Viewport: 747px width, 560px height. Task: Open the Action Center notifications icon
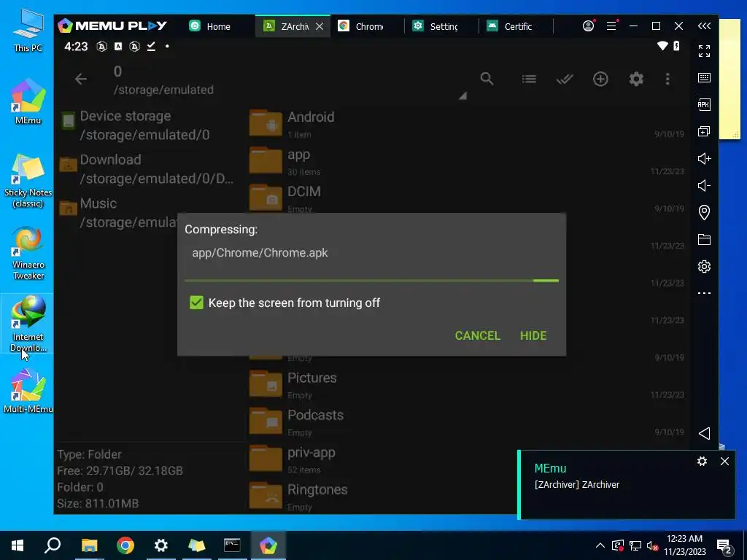(724, 546)
